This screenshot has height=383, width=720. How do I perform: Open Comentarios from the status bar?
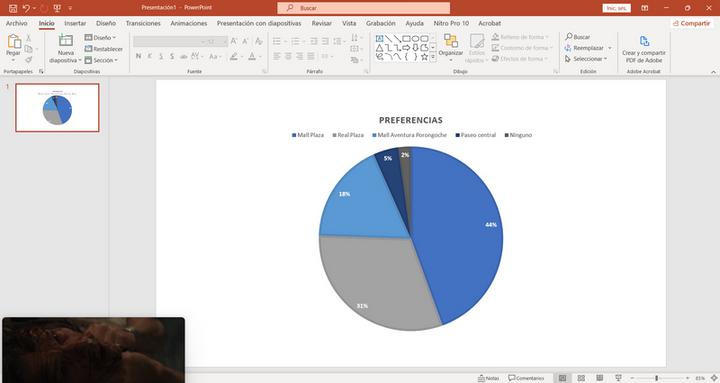click(526, 378)
